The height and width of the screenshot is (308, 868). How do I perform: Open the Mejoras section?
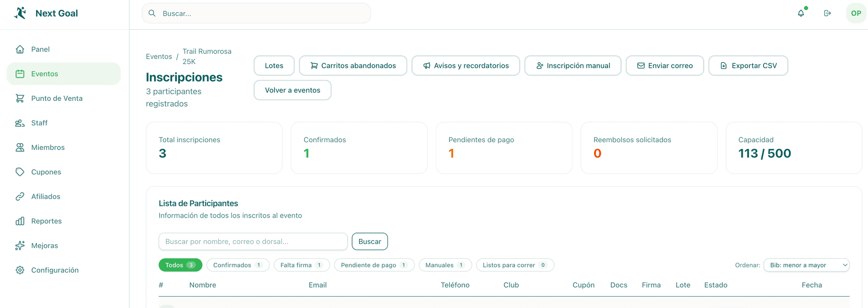[x=64, y=245]
